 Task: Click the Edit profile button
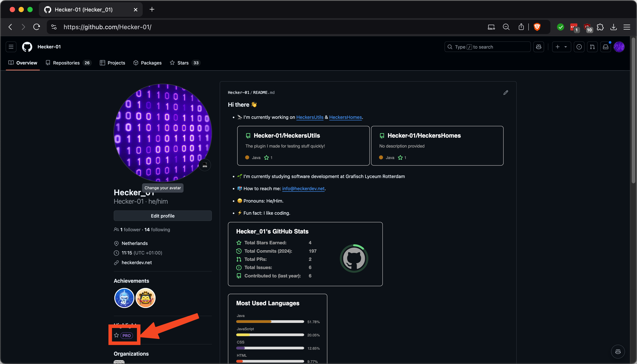tap(163, 216)
